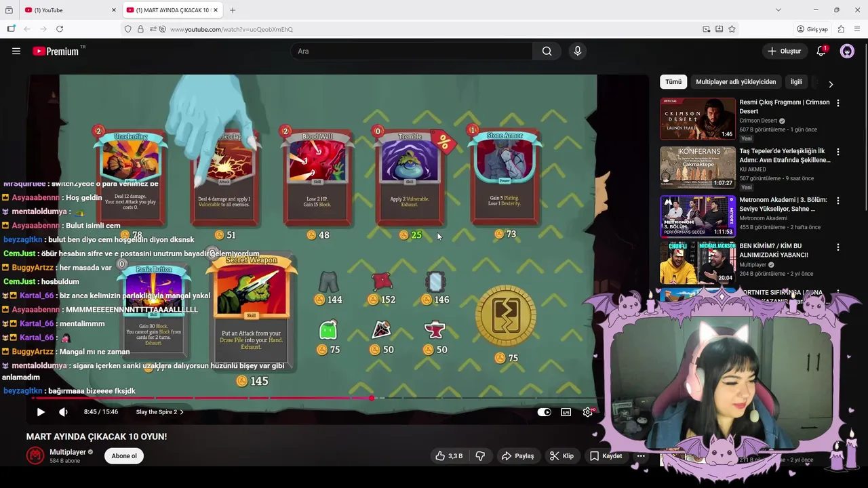Open a new browser tab
The width and height of the screenshot is (868, 488).
233,10
